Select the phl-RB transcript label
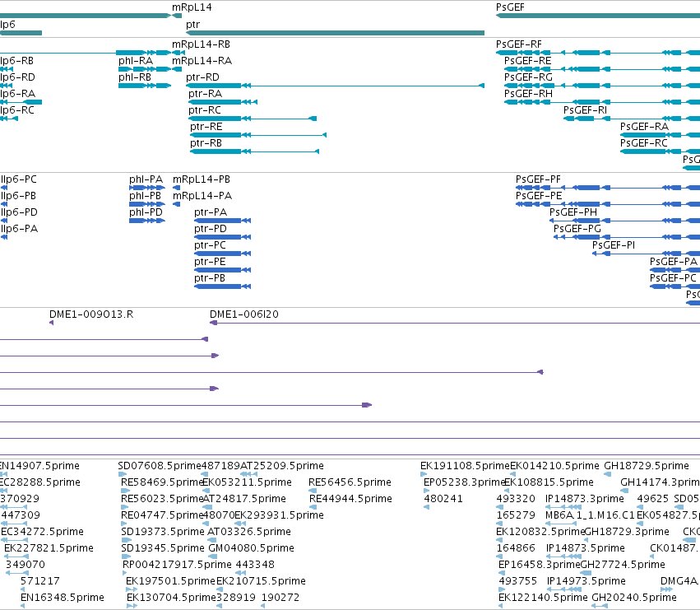 point(135,77)
